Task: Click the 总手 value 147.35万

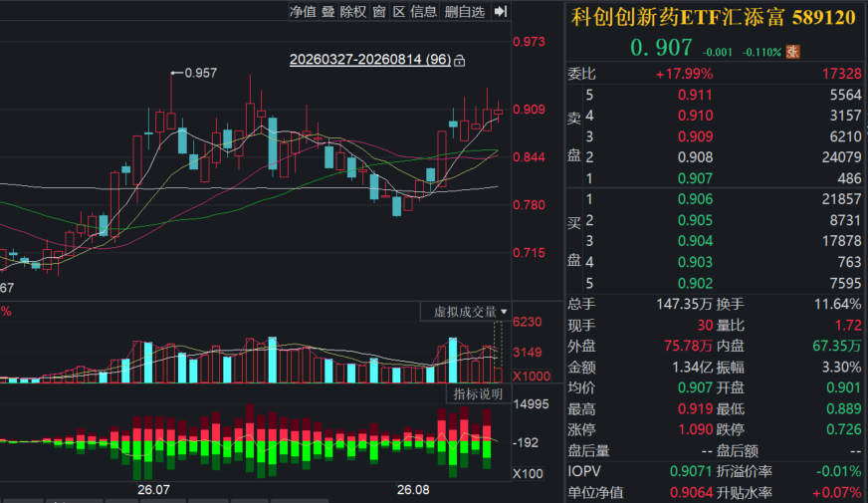Action: tap(684, 304)
